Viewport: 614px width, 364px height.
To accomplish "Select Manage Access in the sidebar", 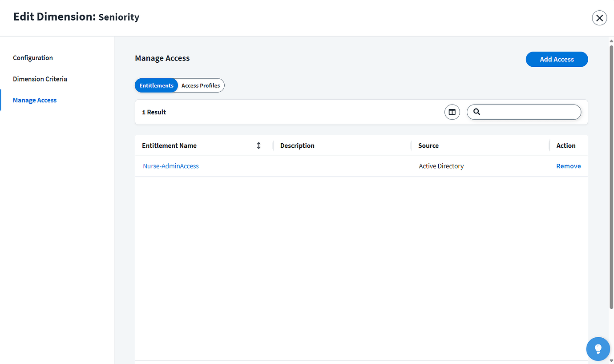I will pos(35,100).
